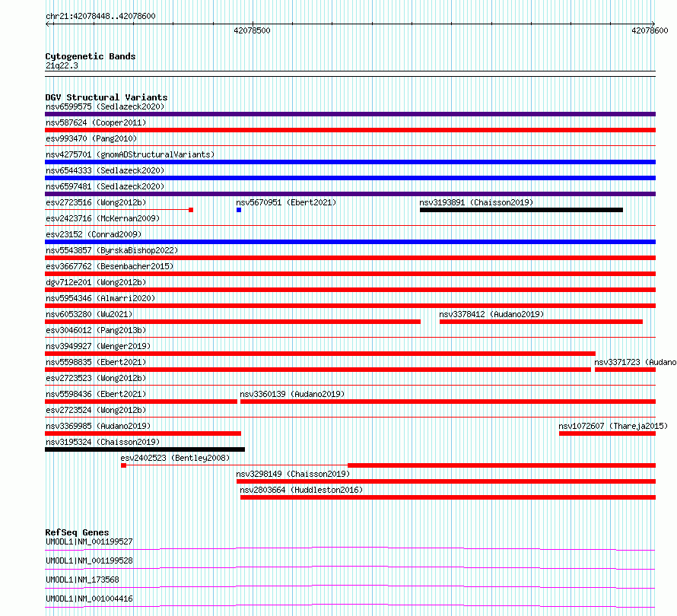Click the red nsv3378412 Audano2019 bar
This screenshot has height=616, width=677.
point(541,322)
